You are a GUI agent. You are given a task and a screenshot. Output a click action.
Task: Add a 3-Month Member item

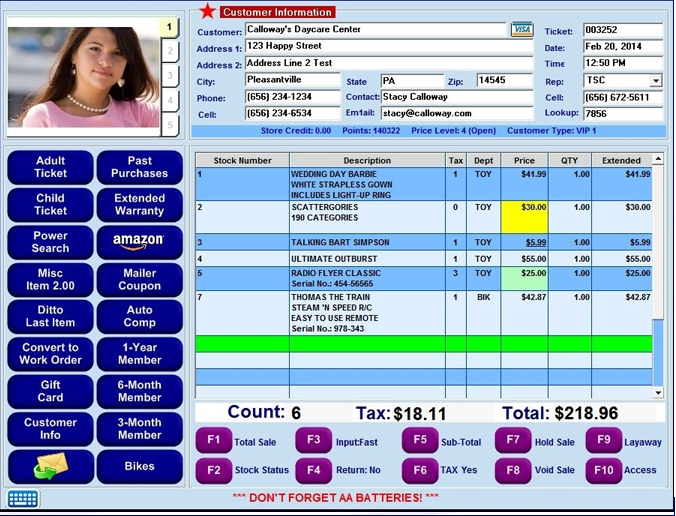click(x=140, y=429)
